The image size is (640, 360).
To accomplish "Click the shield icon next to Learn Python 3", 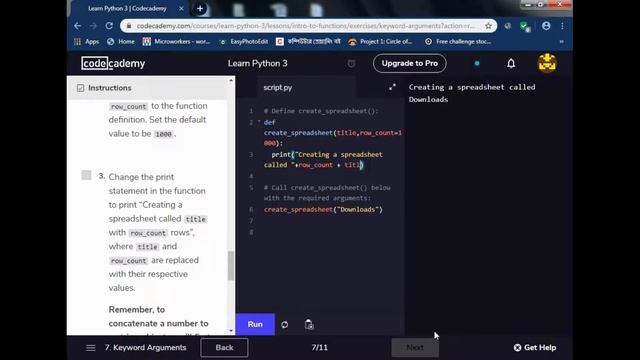I will click(x=351, y=64).
